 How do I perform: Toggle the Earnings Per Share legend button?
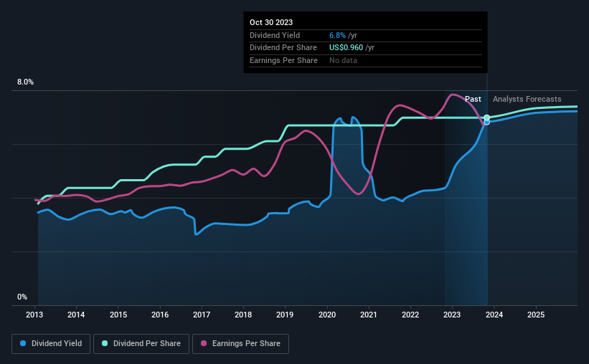tap(240, 344)
